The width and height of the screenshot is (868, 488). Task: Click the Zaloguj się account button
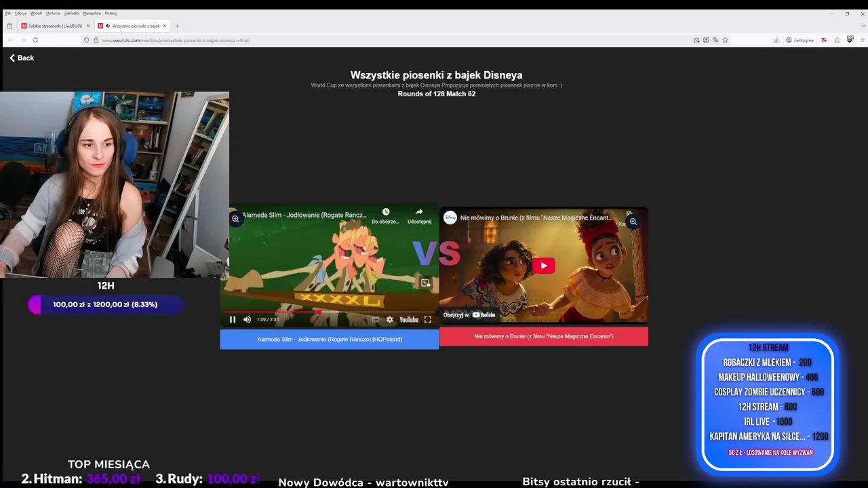tap(800, 40)
